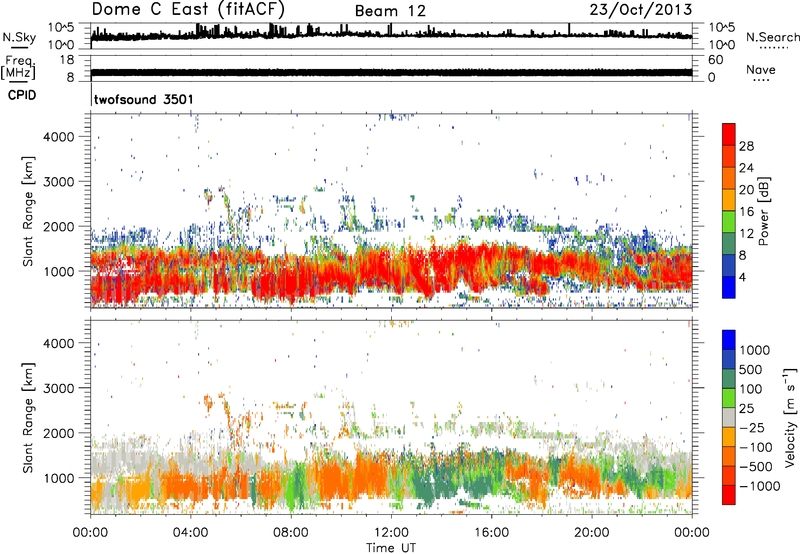The image size is (800, 554).
Task: Click the '25' tick on the Velocity colorbar
Action: pyautogui.click(x=746, y=408)
